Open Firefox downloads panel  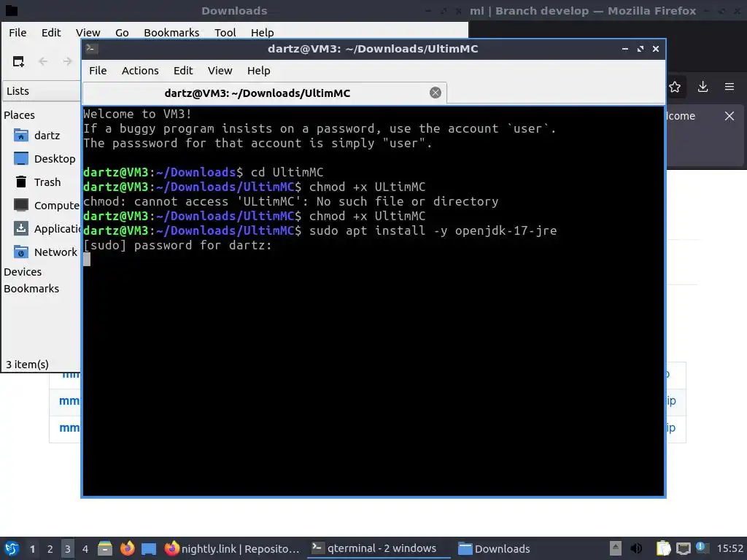pyautogui.click(x=703, y=87)
